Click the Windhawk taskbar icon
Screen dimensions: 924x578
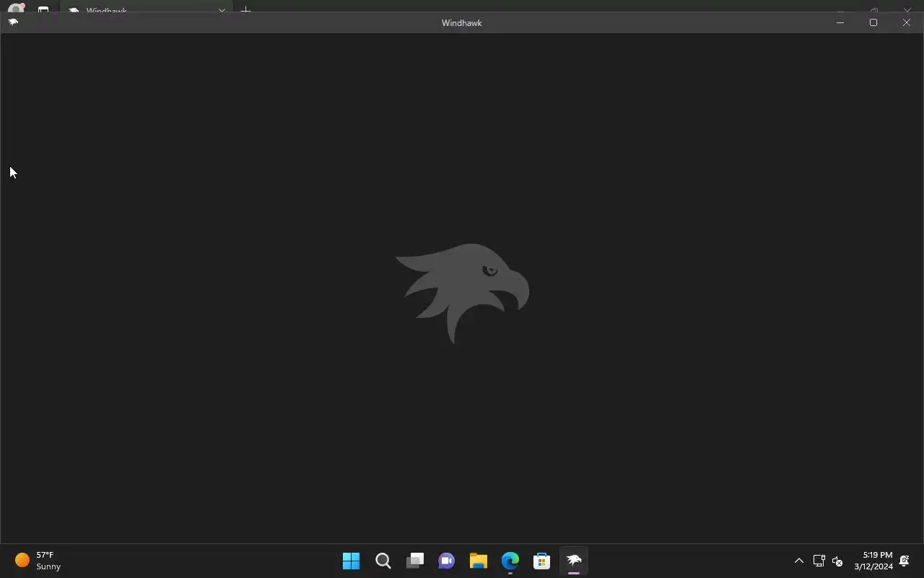click(x=574, y=561)
